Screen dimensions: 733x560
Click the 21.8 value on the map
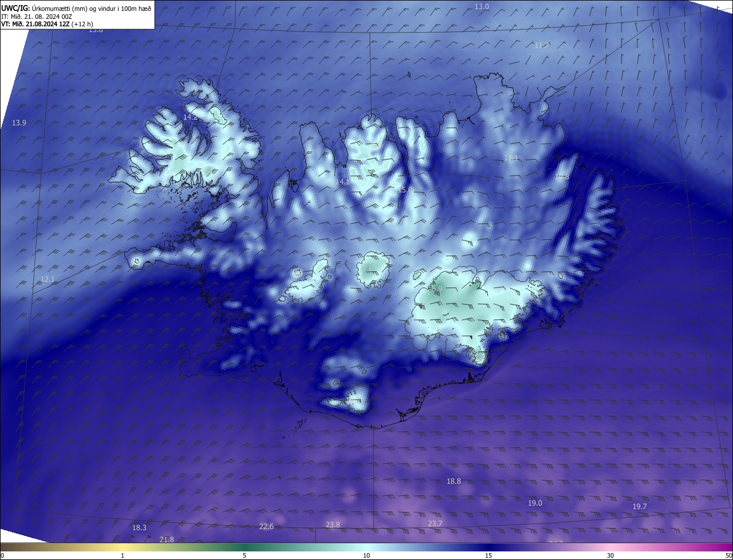point(167,540)
